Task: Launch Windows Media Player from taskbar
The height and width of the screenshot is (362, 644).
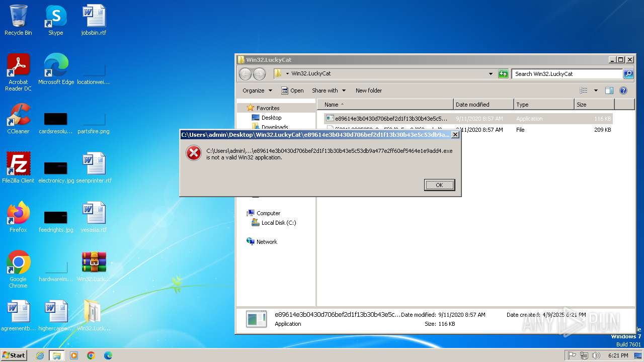Action: point(74,355)
